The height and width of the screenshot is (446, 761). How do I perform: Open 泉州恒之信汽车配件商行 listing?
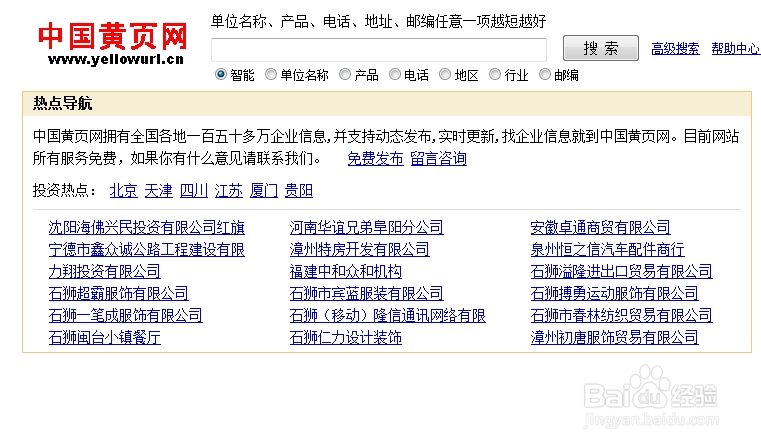click(607, 249)
